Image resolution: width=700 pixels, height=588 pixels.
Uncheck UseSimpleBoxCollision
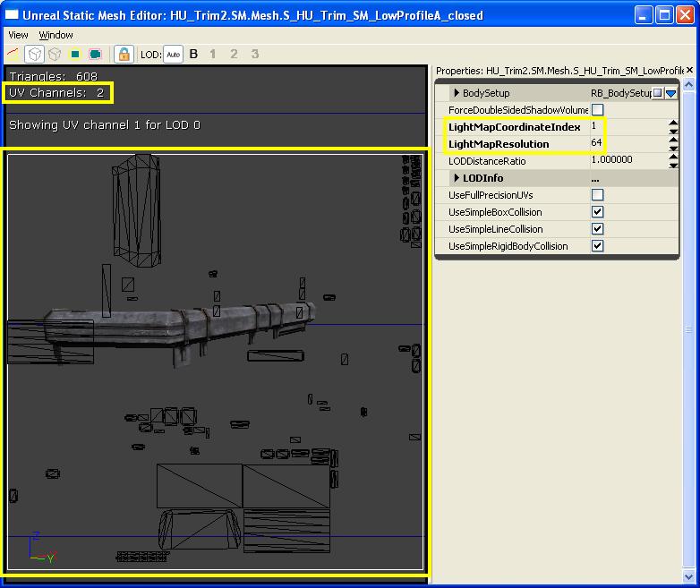(597, 212)
